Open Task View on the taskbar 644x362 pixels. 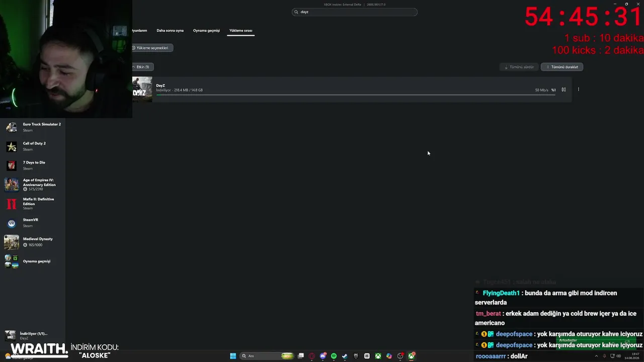[301, 356]
